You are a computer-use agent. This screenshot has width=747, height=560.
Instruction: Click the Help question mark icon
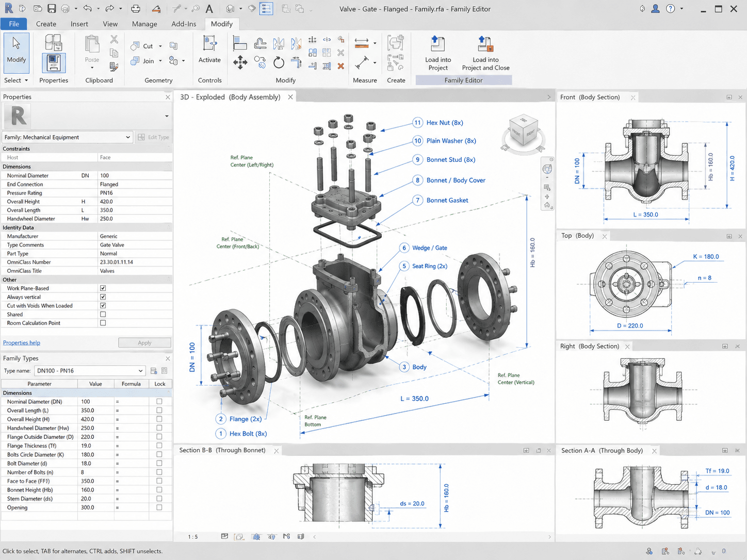coord(670,9)
